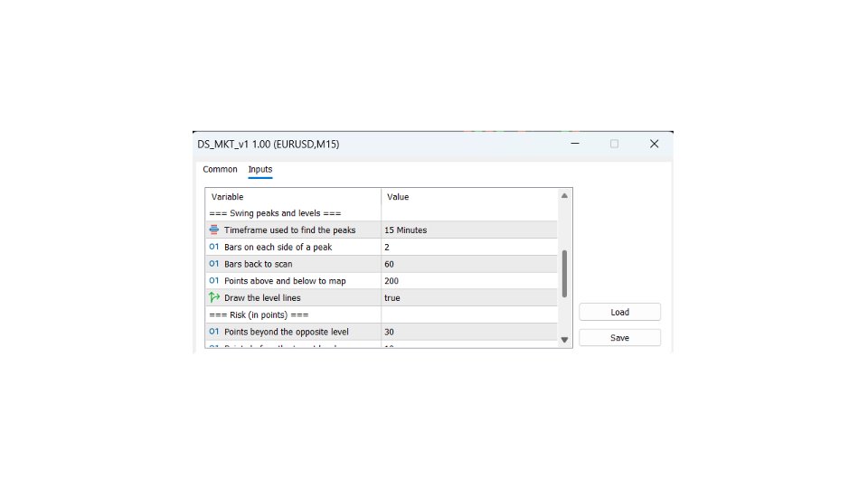Image resolution: width=868 pixels, height=488 pixels.
Task: Edit the value '2' for bars on each side
Action: click(x=469, y=247)
